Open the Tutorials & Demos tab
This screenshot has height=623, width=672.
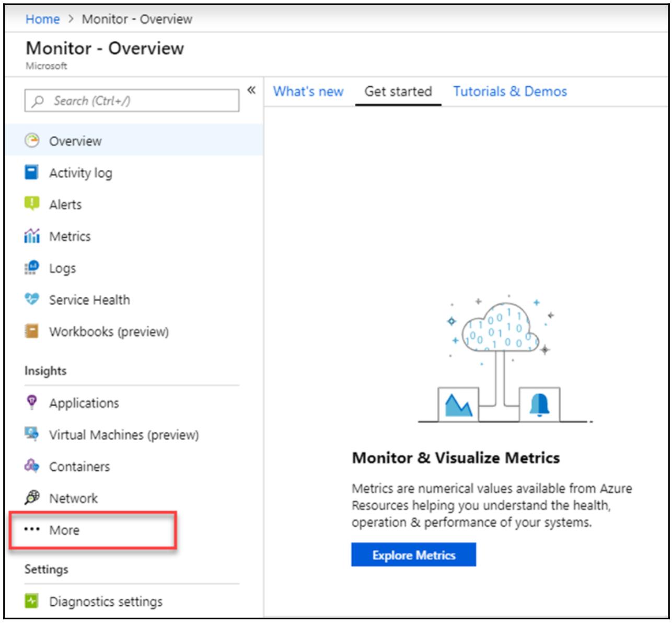pyautogui.click(x=509, y=91)
